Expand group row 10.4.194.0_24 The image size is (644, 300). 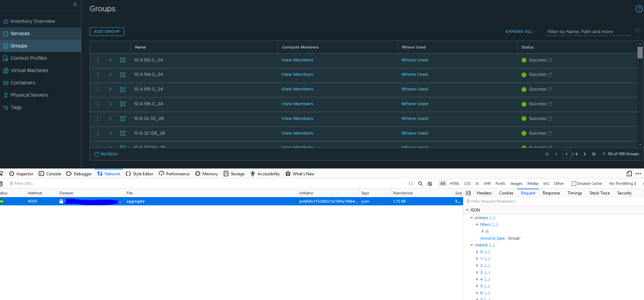point(110,74)
